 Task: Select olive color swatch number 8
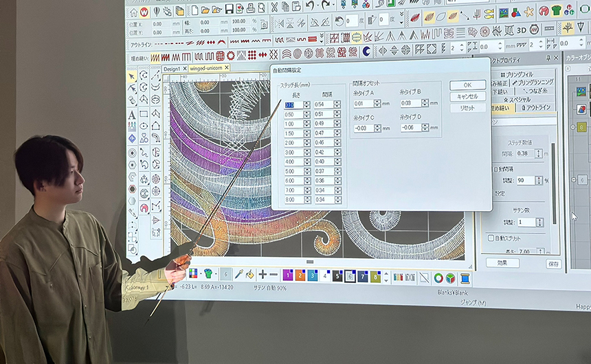[x=375, y=277]
